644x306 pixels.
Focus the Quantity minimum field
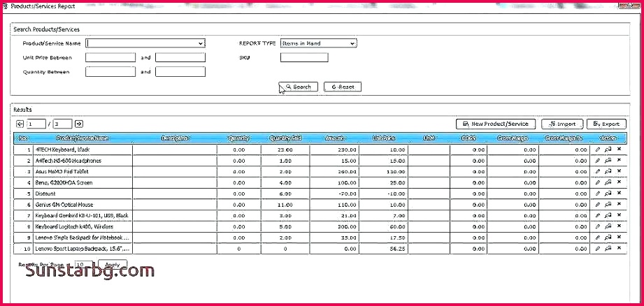click(110, 72)
